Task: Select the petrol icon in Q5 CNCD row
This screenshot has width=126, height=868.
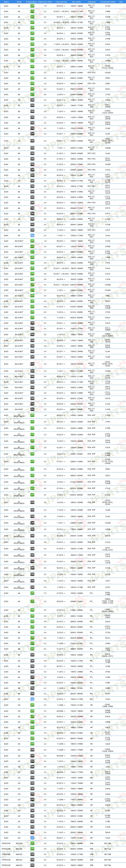Action: point(32,717)
